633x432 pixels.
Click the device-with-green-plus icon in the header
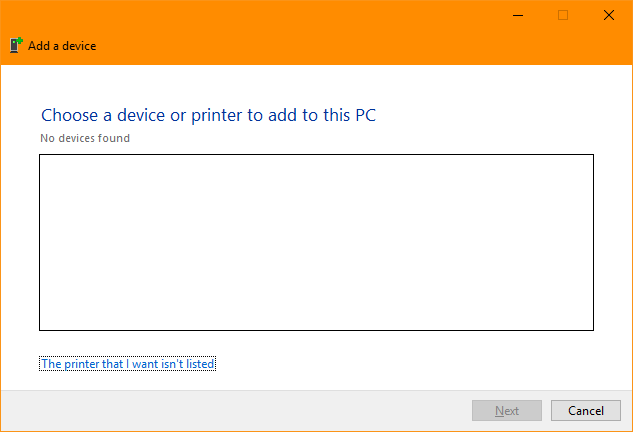(x=16, y=45)
